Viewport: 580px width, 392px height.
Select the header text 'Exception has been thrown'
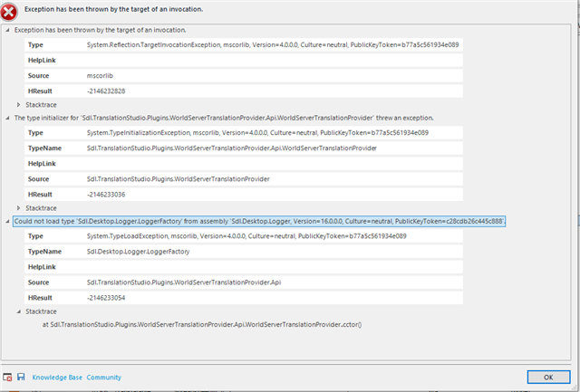(x=113, y=9)
